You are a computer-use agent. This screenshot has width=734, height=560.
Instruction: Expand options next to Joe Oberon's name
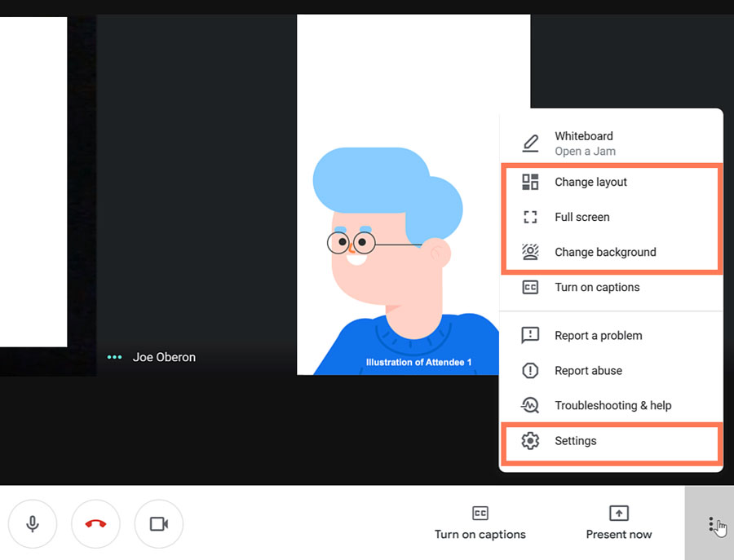(114, 357)
